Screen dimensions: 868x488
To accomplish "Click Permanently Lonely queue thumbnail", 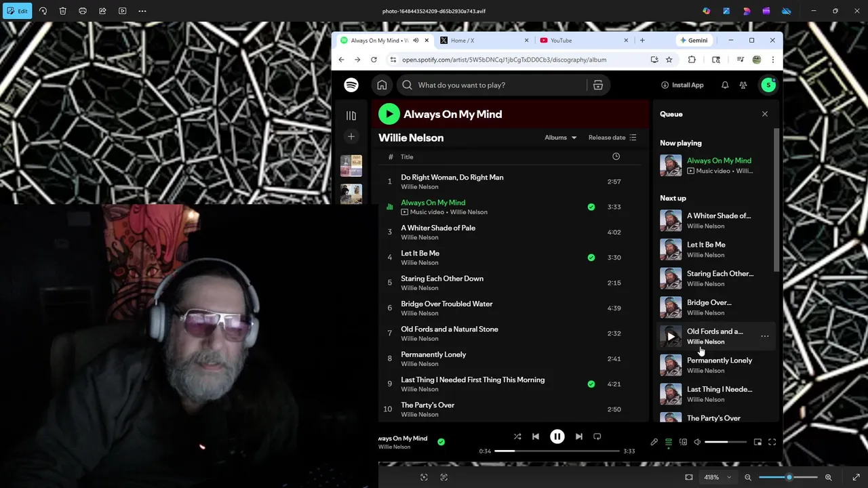I will [x=671, y=365].
